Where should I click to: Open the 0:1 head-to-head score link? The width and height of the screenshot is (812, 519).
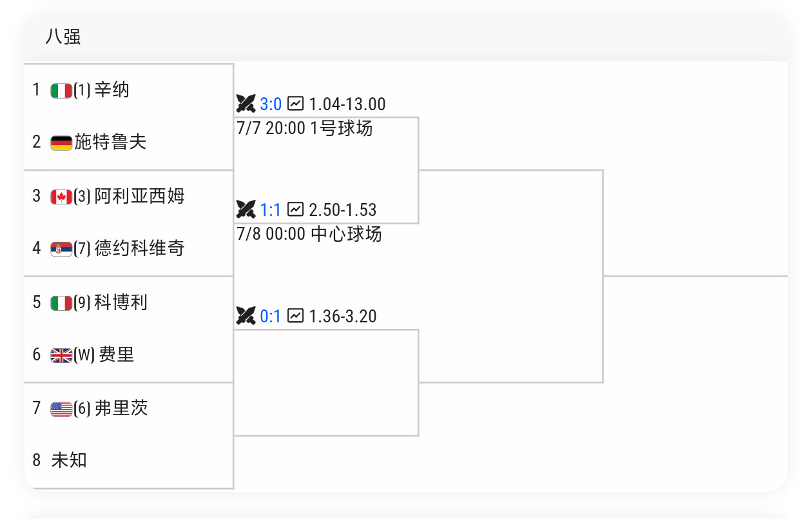pyautogui.click(x=271, y=316)
